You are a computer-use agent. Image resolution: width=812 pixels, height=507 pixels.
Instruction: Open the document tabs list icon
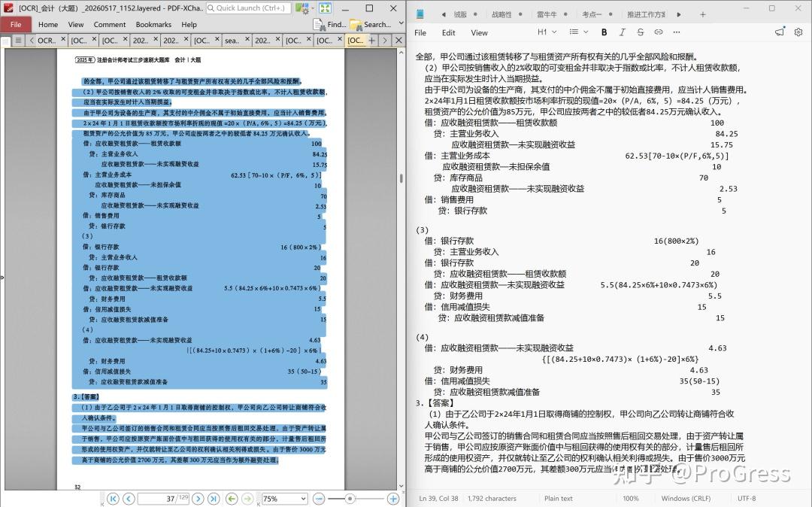coord(18,40)
